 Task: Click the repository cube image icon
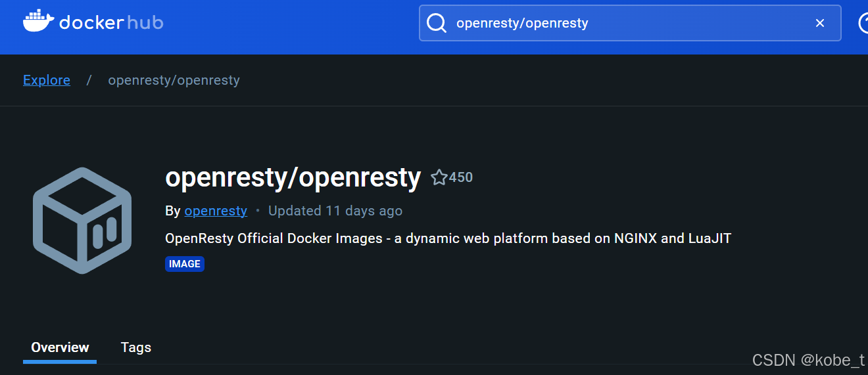[82, 220]
